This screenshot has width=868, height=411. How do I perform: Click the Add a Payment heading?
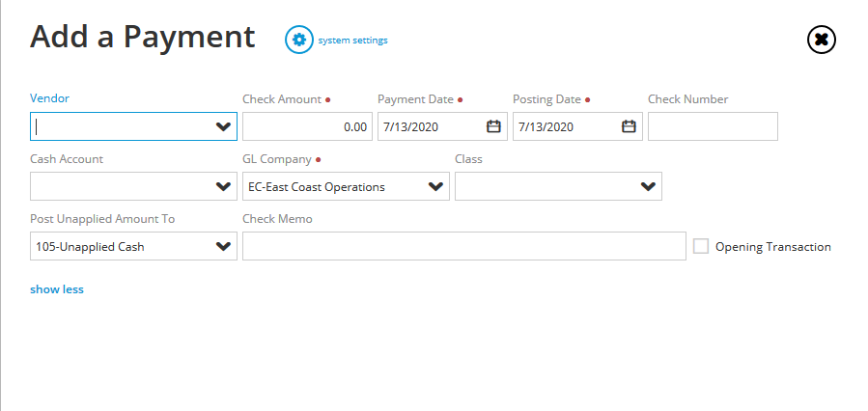point(143,37)
